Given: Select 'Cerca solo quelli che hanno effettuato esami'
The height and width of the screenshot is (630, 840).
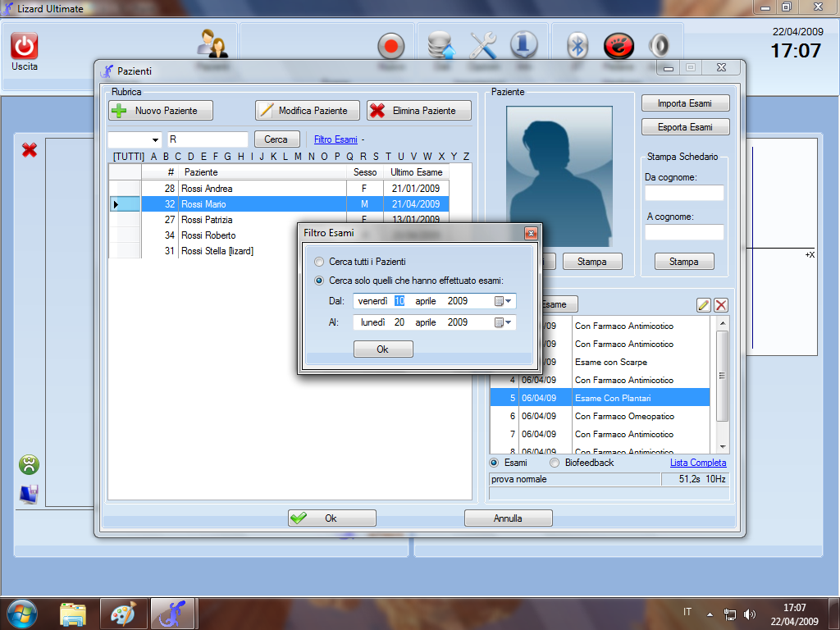Looking at the screenshot, I should coord(319,281).
